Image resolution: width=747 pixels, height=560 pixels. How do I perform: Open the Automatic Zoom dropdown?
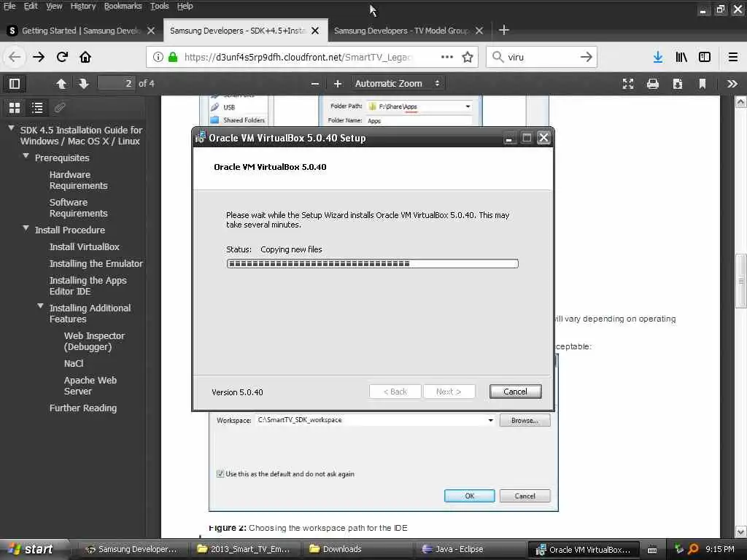398,84
